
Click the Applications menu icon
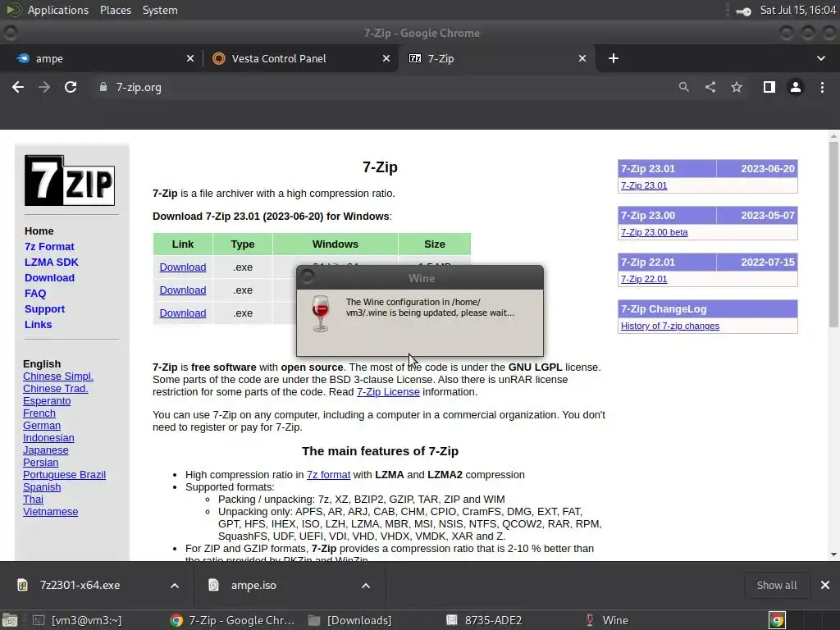[x=13, y=10]
